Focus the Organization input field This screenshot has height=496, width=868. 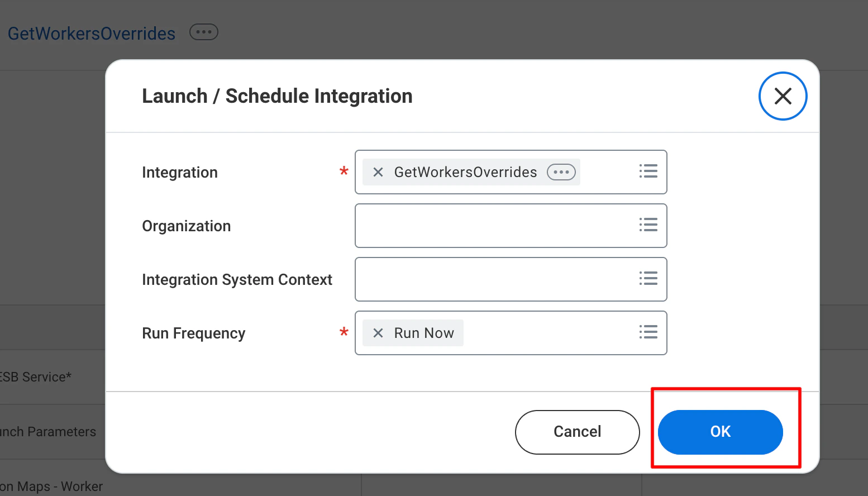[x=511, y=226]
